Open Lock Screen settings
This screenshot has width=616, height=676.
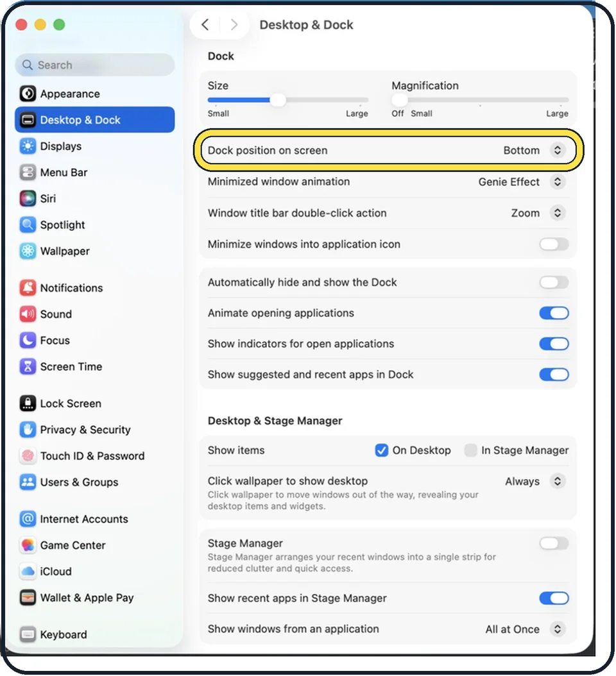click(95, 403)
